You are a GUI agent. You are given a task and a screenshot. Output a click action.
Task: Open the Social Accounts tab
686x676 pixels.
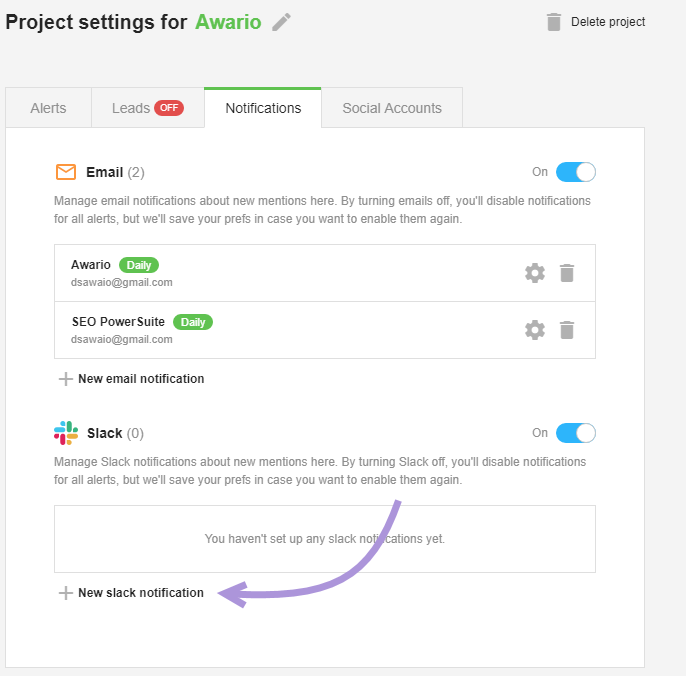tap(392, 108)
